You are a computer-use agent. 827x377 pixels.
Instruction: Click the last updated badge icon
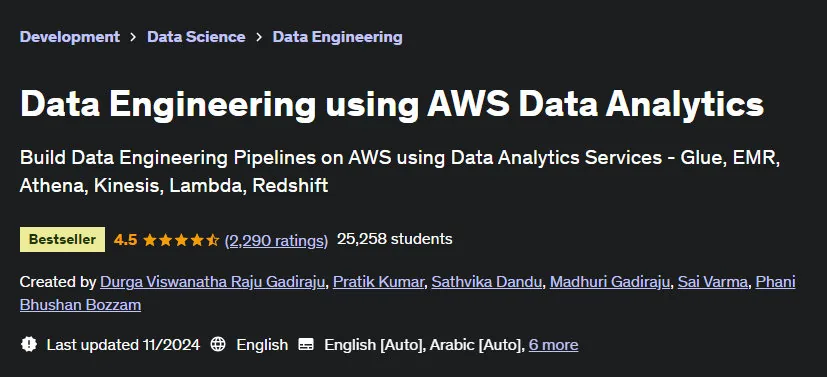click(x=28, y=345)
